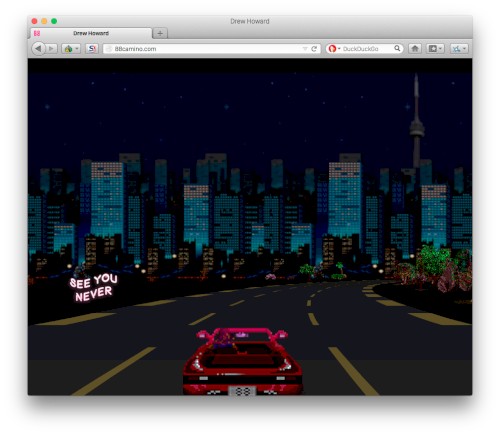
Task: Click the search magnifier icon
Action: (x=397, y=48)
